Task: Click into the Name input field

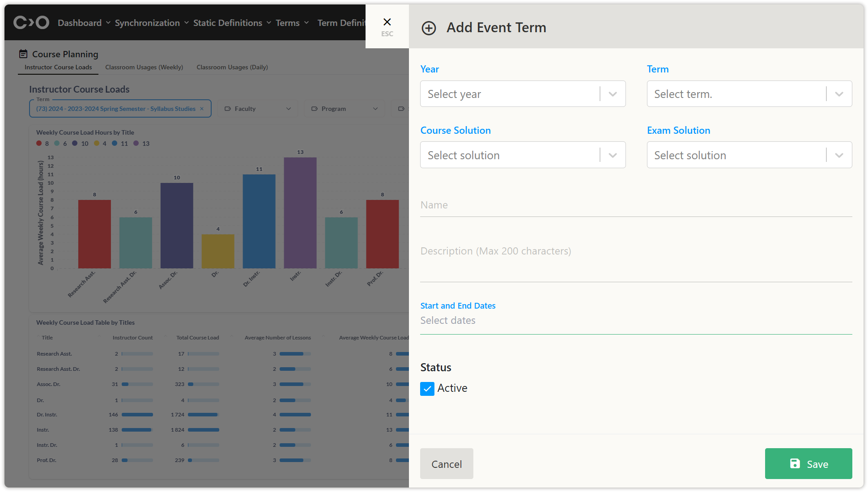Action: tap(635, 205)
